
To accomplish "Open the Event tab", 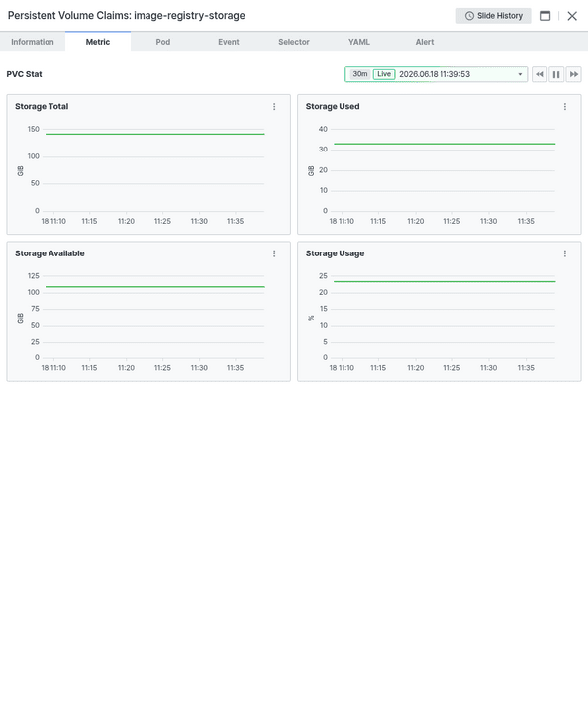I will (229, 42).
